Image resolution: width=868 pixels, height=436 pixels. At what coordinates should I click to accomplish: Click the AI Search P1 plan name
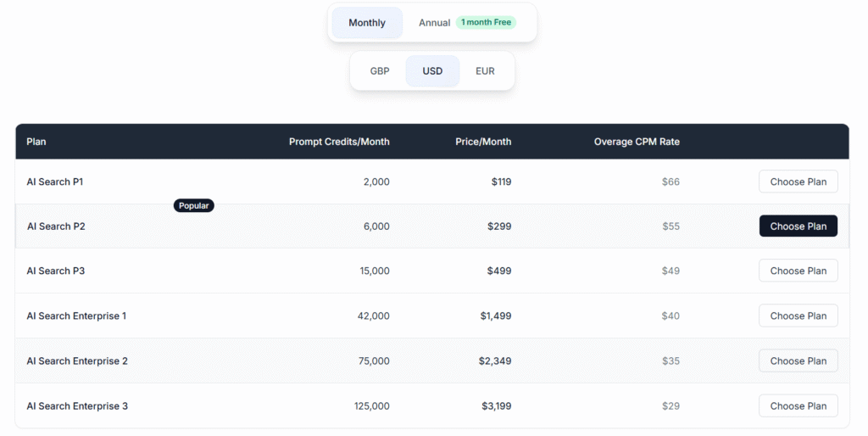(55, 182)
